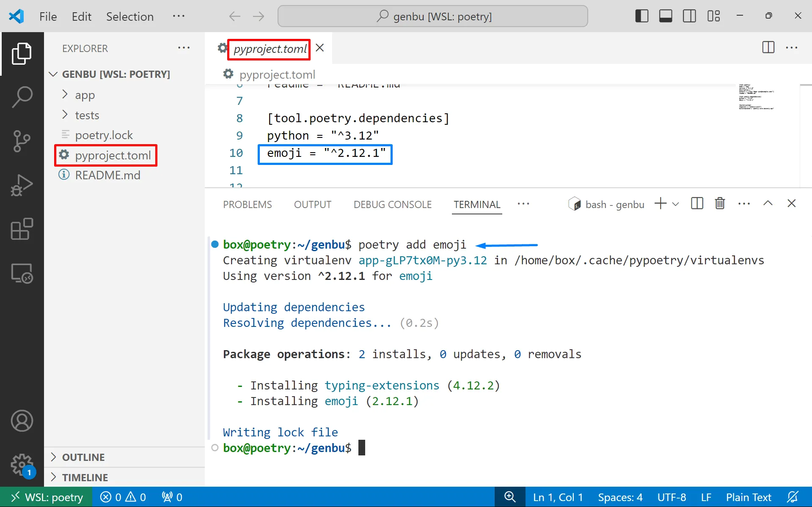Image resolution: width=812 pixels, height=507 pixels.
Task: Click the Plain Text language mode
Action: point(748,497)
